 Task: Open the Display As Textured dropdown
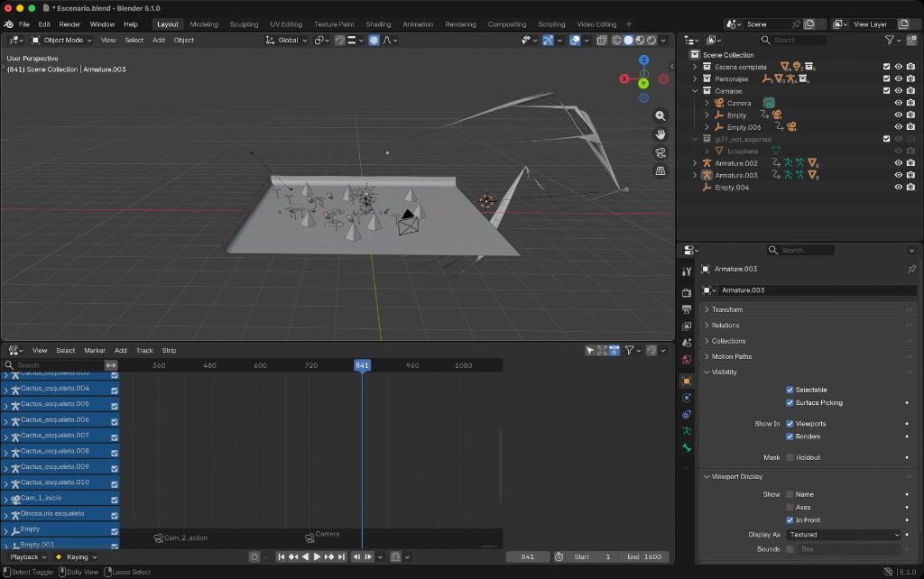coord(843,535)
